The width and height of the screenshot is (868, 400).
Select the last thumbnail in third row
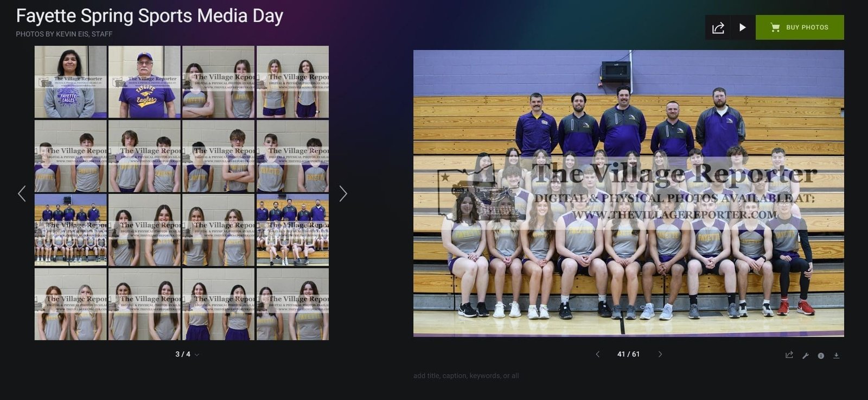(x=292, y=230)
